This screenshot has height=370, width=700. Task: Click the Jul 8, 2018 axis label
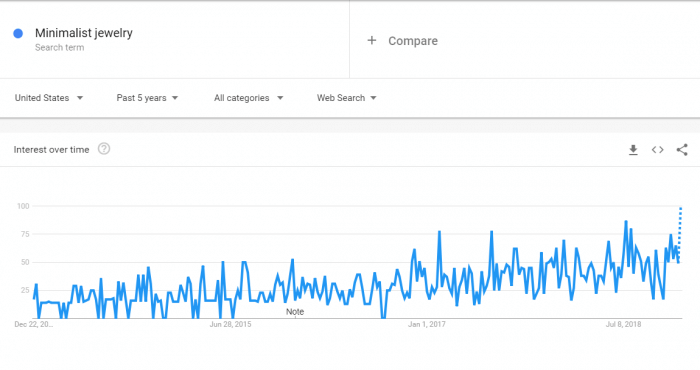point(623,324)
